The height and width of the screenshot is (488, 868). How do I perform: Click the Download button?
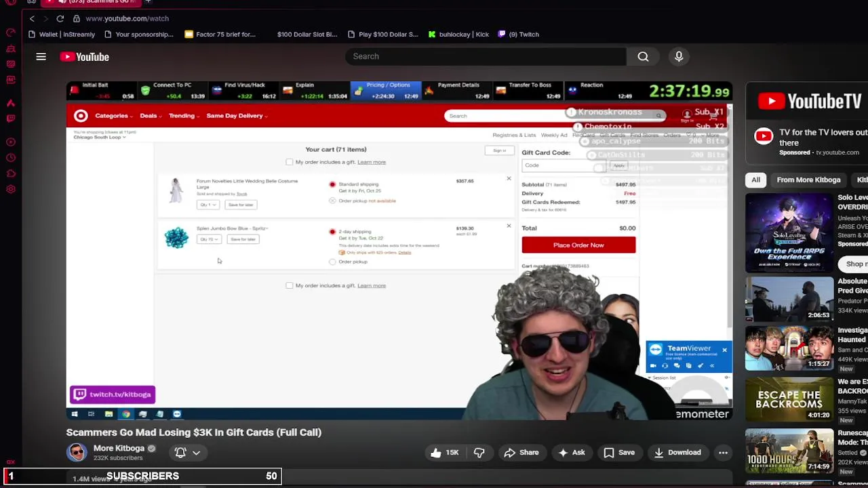(677, 453)
